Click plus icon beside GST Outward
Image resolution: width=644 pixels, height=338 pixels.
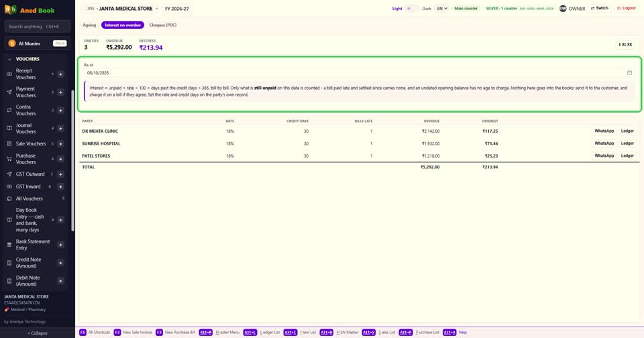(x=60, y=174)
